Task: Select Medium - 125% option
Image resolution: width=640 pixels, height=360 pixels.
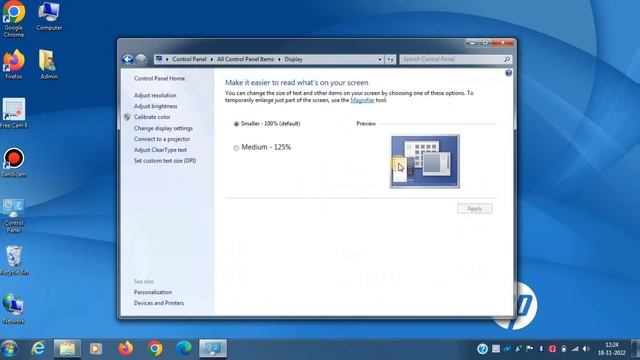Action: [x=262, y=147]
